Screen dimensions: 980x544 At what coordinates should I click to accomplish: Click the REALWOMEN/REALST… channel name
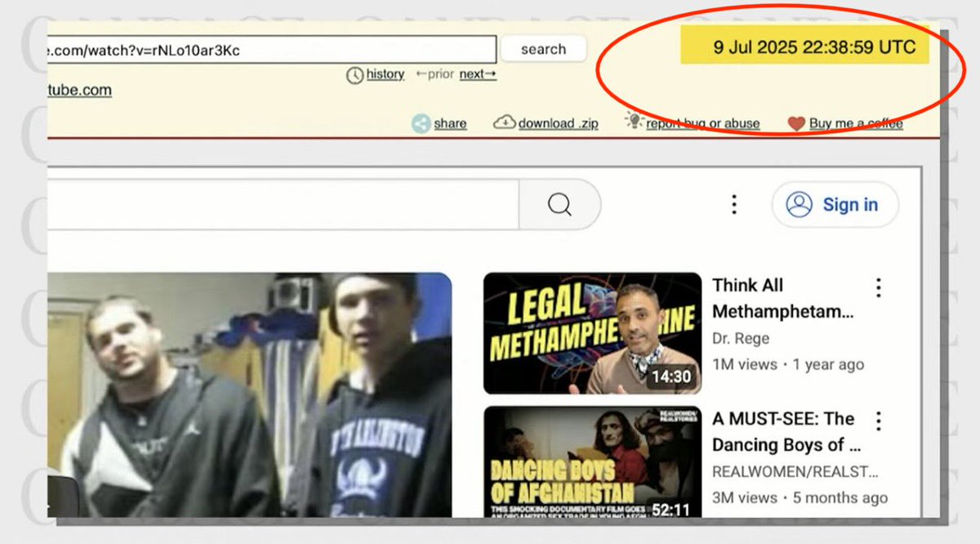pyautogui.click(x=795, y=471)
